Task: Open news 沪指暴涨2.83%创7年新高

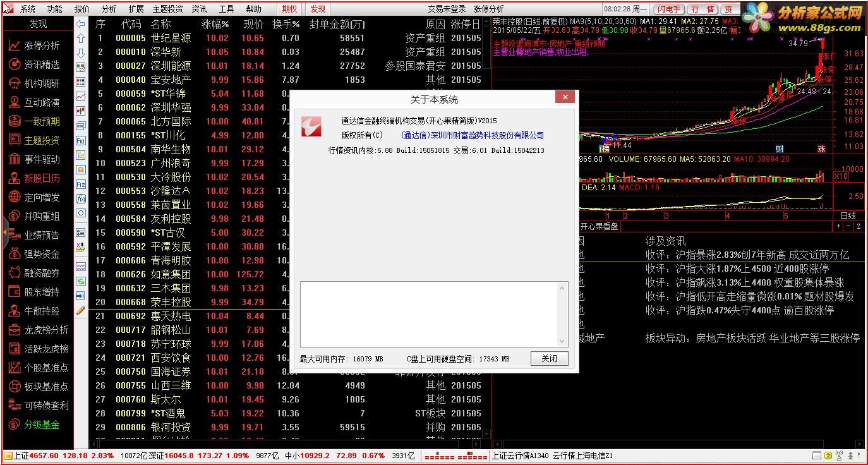Action: 747,255
